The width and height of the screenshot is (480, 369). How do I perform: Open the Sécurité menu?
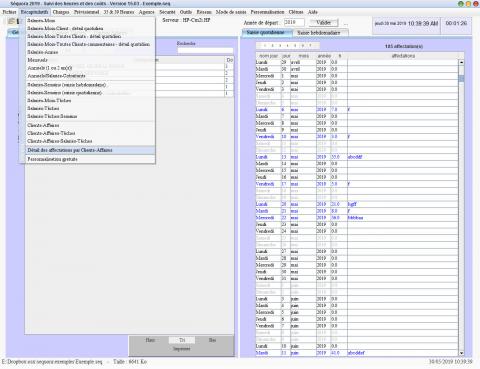click(167, 12)
